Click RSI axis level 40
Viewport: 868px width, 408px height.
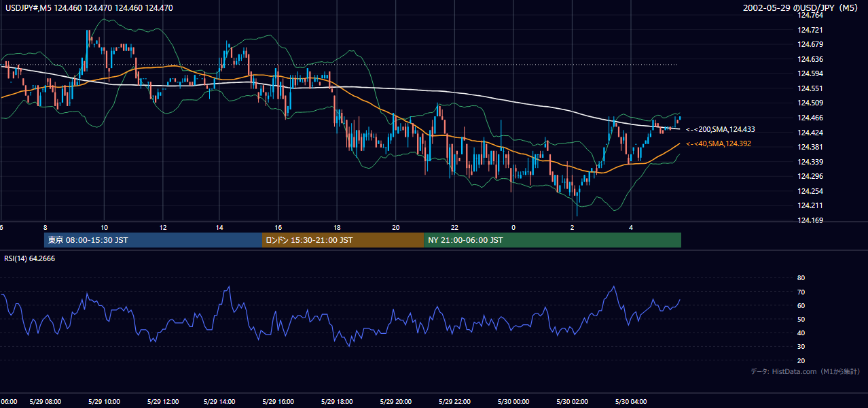[801, 333]
